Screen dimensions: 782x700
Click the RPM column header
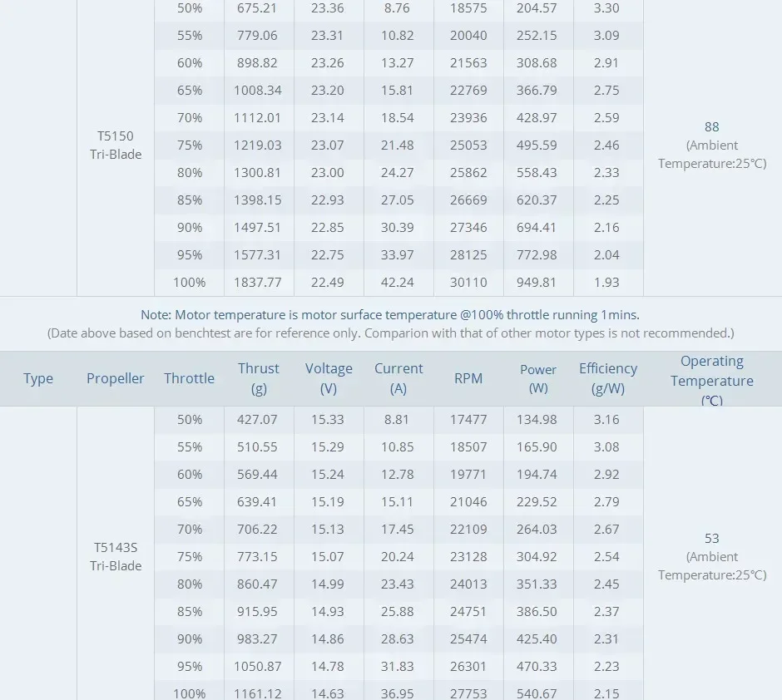pos(468,378)
